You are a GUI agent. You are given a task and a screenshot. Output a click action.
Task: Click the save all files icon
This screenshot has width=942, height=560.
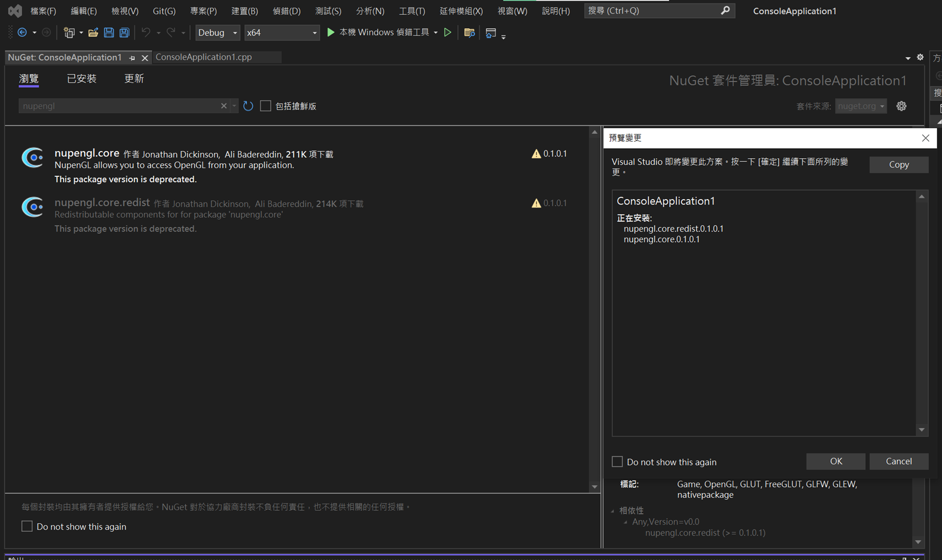(124, 33)
